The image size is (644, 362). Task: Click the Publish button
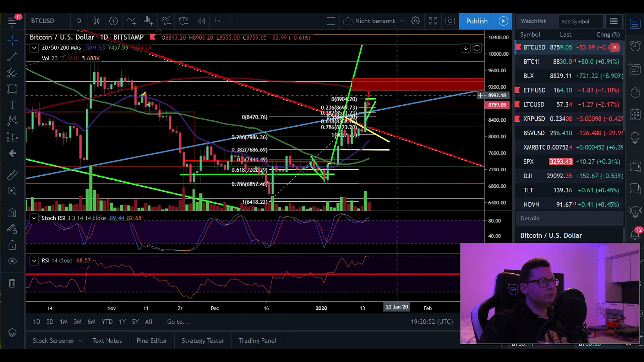477,21
